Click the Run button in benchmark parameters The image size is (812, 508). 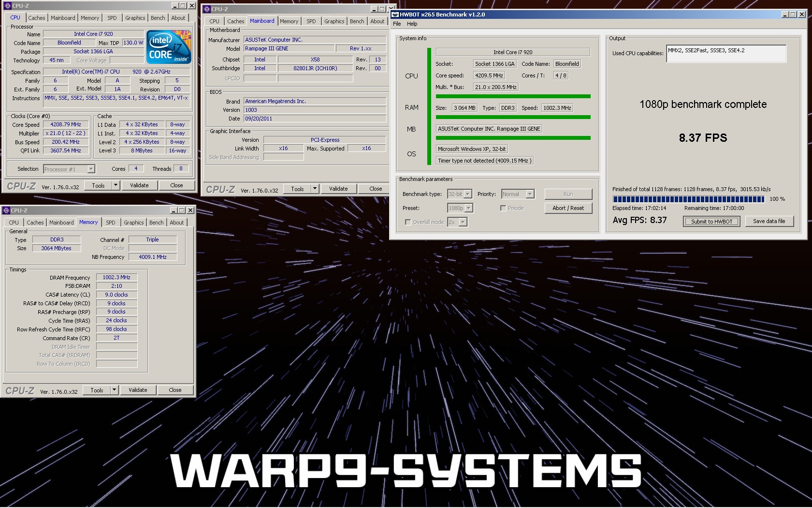pos(568,194)
